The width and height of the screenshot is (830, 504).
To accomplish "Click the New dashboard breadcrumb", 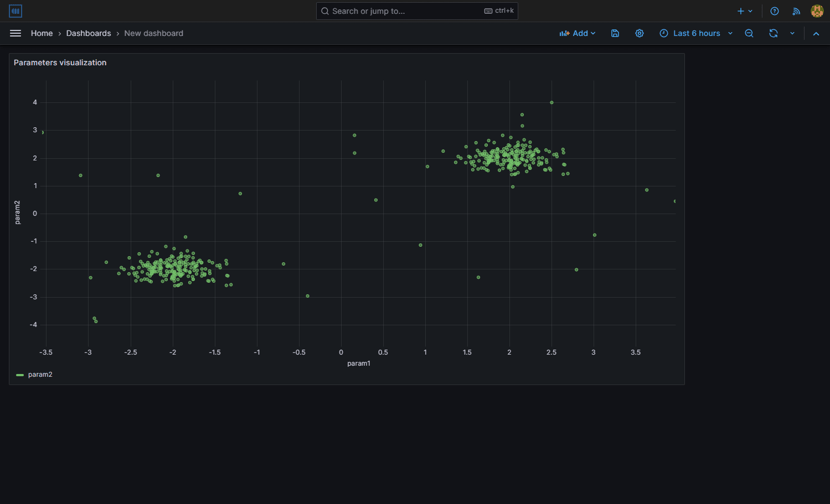I will [153, 33].
